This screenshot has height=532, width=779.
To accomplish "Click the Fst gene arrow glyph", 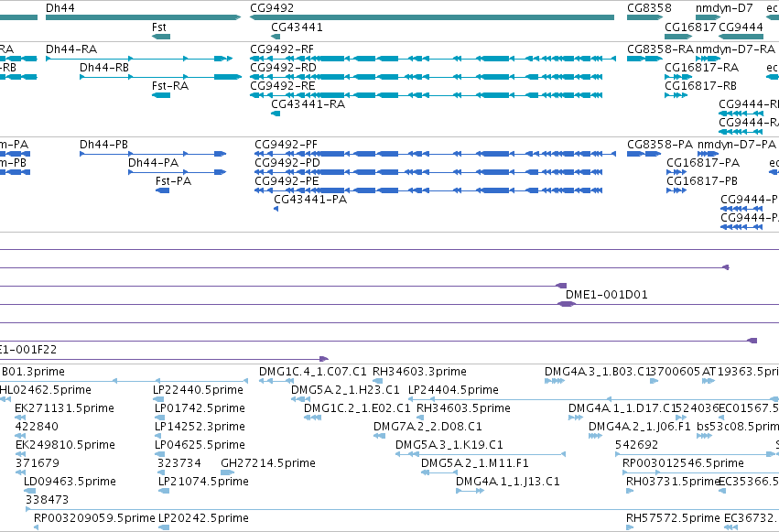I will (161, 37).
